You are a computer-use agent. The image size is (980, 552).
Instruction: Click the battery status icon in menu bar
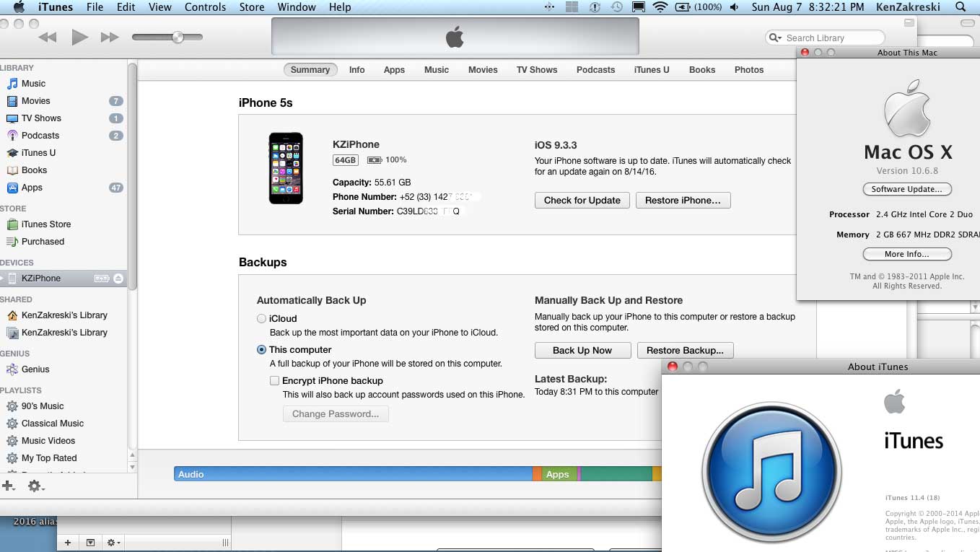pos(682,7)
